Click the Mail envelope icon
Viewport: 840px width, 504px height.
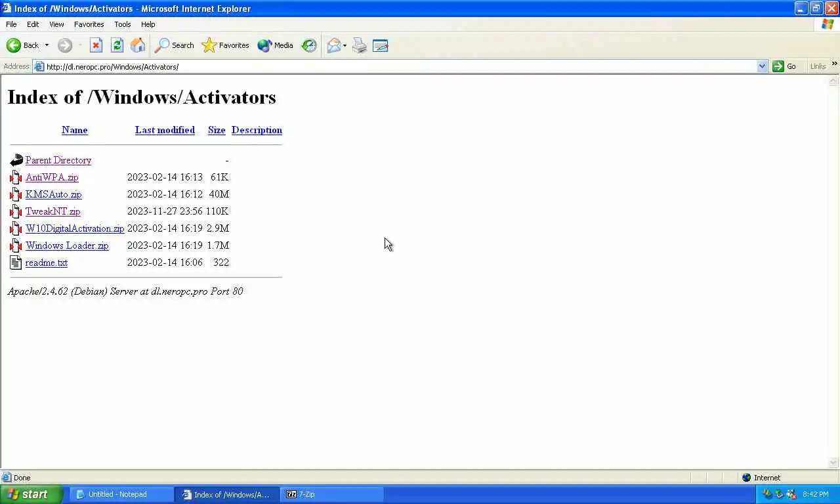pos(333,45)
